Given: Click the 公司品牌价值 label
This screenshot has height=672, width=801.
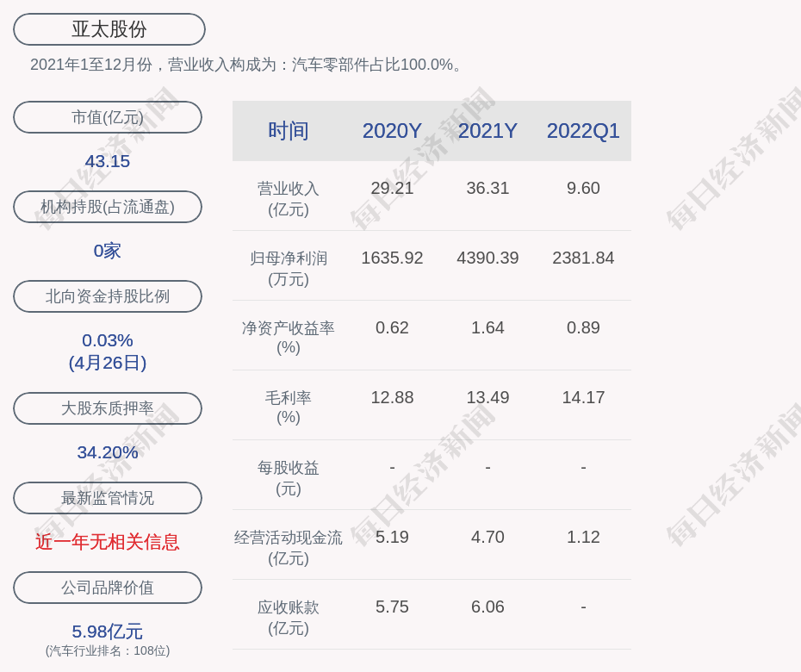Looking at the screenshot, I should coord(108,588).
